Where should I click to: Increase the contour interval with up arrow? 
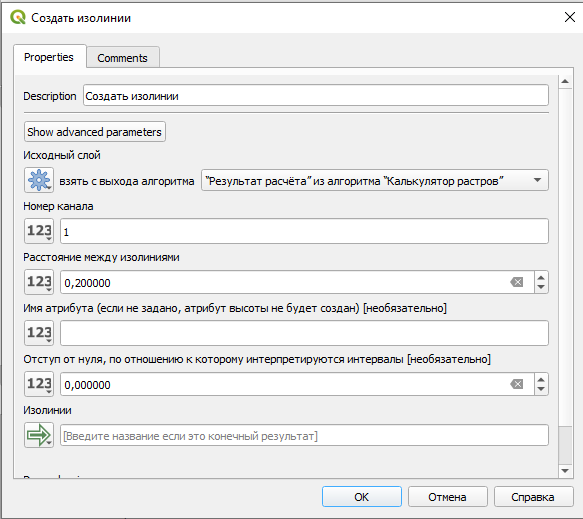click(541, 277)
